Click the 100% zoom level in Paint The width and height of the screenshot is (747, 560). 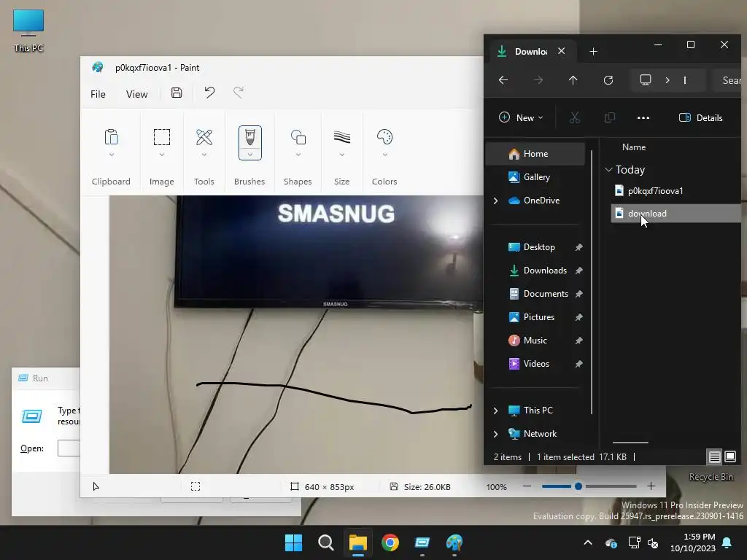pos(496,486)
